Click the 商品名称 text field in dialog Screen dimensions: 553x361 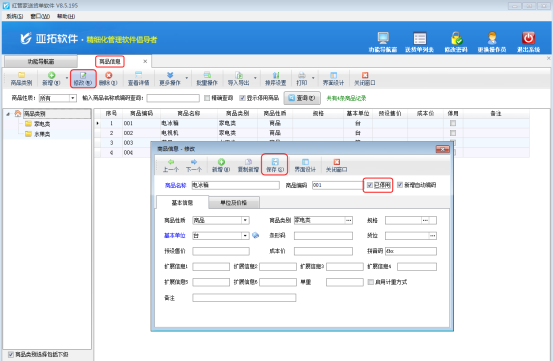point(235,185)
